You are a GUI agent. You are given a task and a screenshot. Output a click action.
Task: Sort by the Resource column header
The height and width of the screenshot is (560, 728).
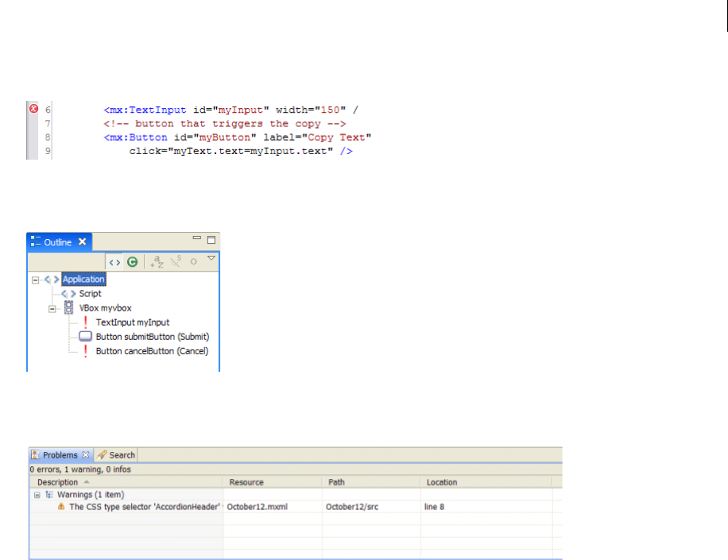coord(273,482)
